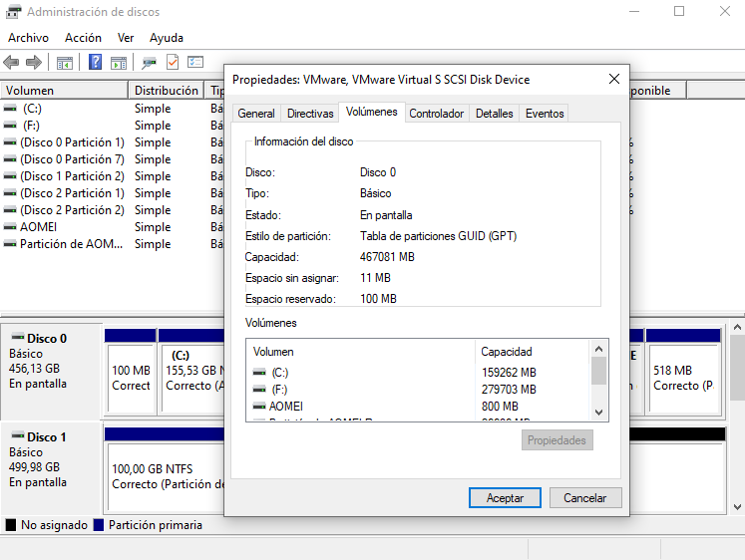Open the Archivo menu
The image size is (745, 560).
point(29,38)
